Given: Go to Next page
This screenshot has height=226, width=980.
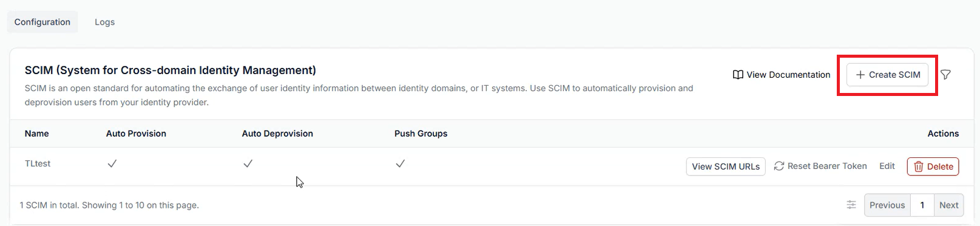Looking at the screenshot, I should tap(949, 205).
